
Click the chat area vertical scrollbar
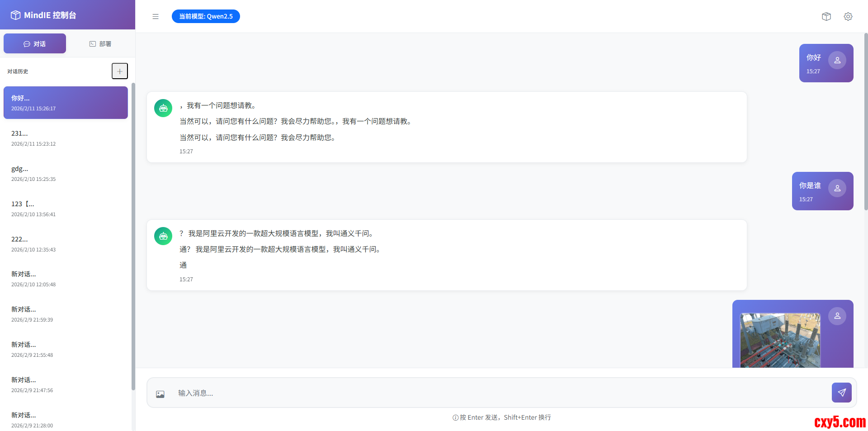[865, 122]
